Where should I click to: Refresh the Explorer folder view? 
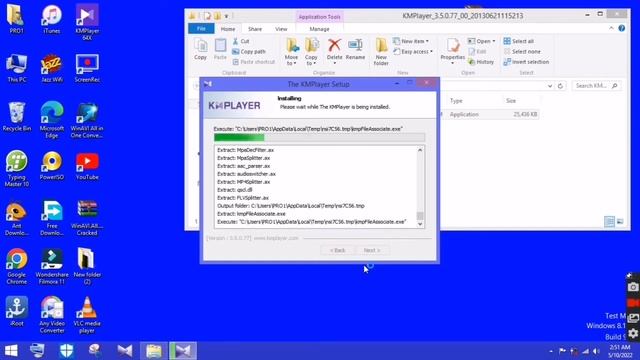[560, 86]
